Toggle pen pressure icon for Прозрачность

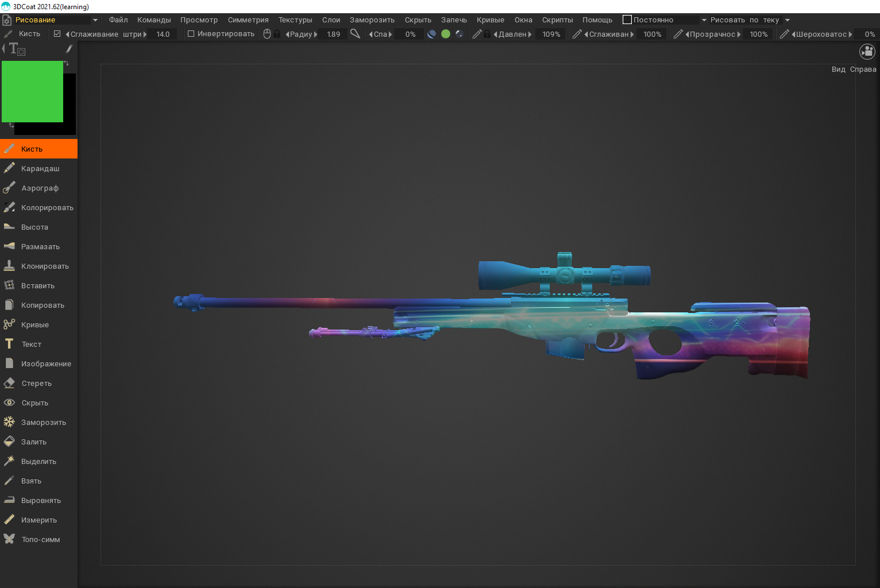click(678, 34)
